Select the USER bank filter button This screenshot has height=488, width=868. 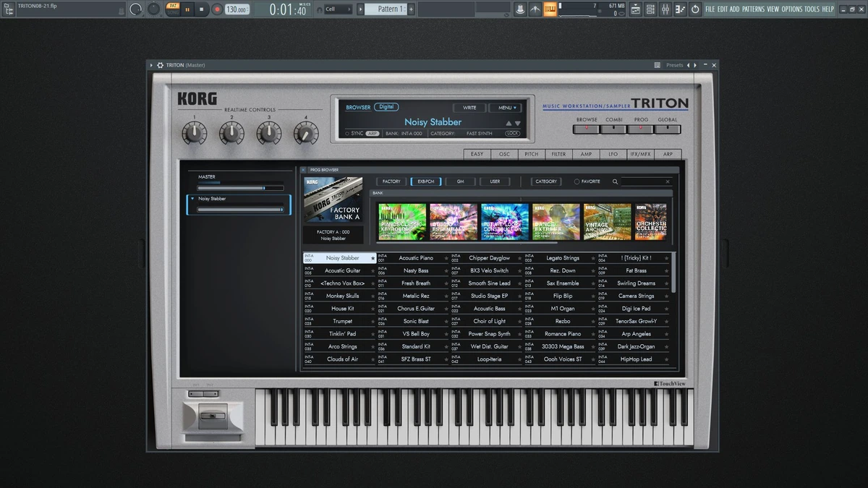coord(495,181)
